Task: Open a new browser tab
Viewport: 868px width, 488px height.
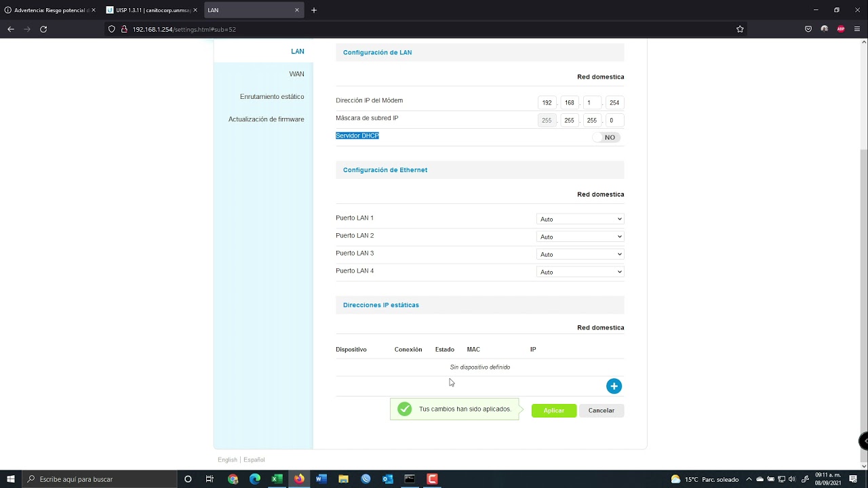Action: coord(314,10)
